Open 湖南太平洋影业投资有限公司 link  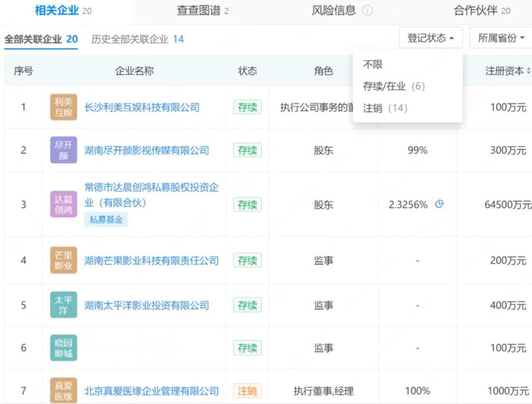(x=147, y=305)
